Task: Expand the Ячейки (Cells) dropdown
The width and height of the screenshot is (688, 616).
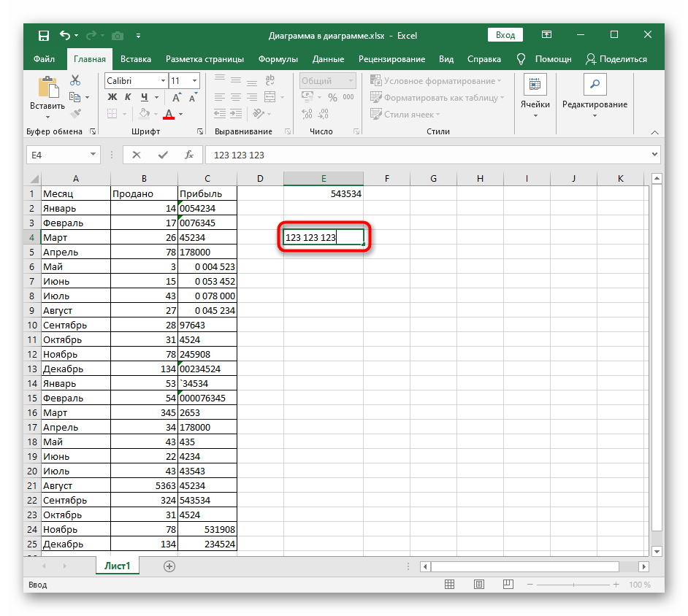Action: (x=535, y=115)
